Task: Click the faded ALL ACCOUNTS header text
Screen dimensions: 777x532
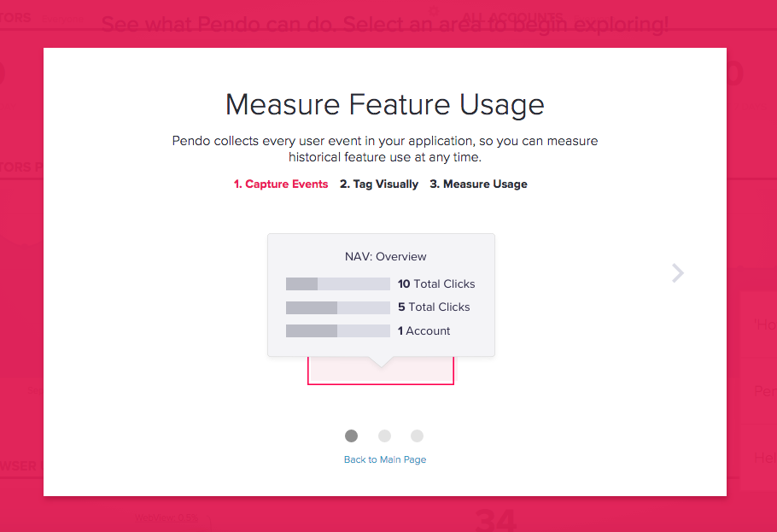Action: click(512, 17)
